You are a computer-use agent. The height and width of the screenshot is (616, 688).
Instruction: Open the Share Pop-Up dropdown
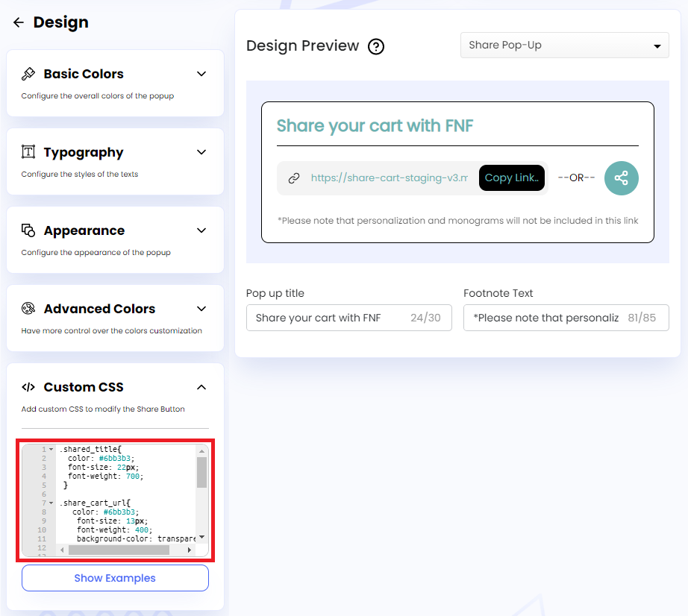pos(564,45)
